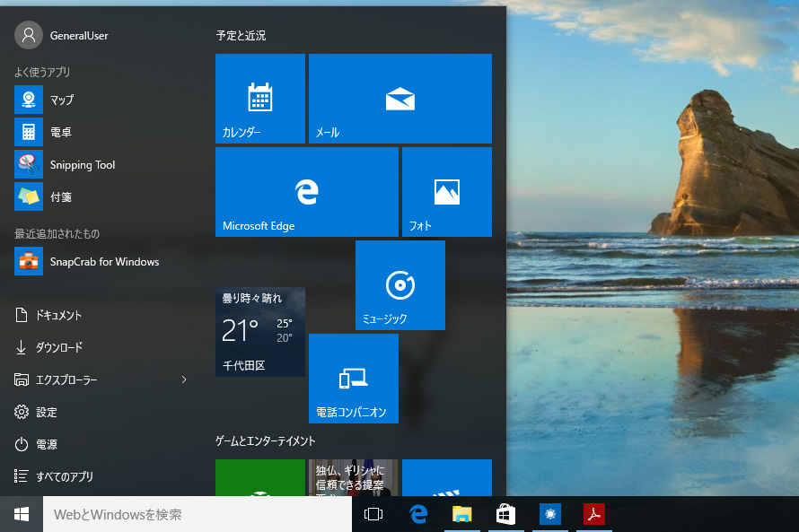Image resolution: width=799 pixels, height=532 pixels.
Task: Open the blue tile beside the news tile
Action: [447, 477]
